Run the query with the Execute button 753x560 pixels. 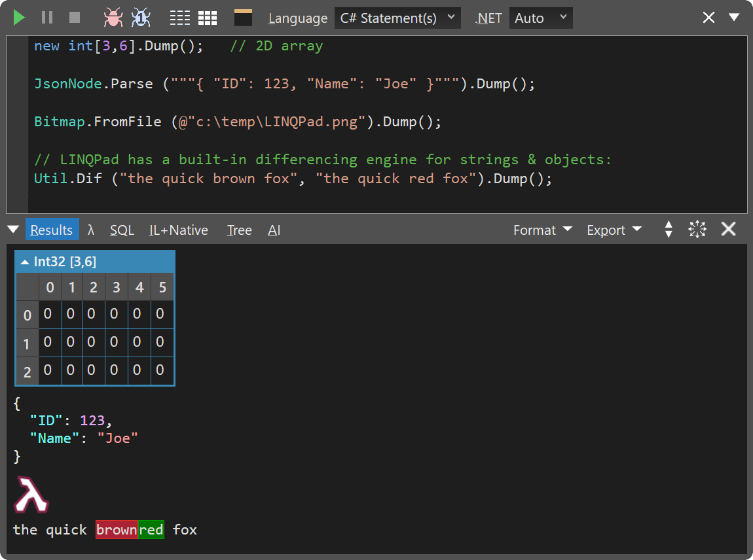tap(18, 18)
